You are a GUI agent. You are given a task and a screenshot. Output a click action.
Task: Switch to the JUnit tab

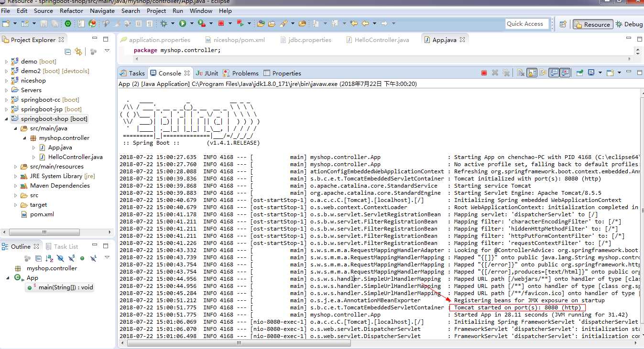click(207, 73)
